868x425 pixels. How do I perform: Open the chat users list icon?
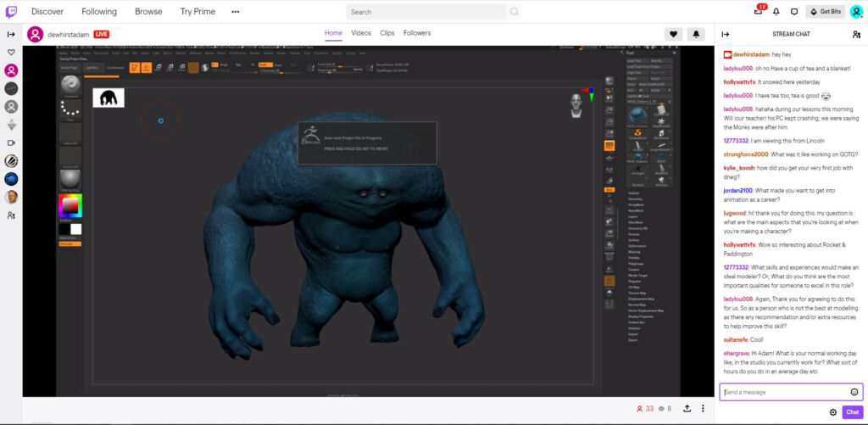pos(856,34)
